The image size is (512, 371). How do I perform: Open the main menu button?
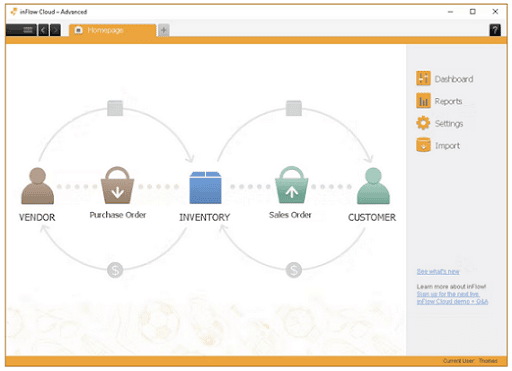click(x=21, y=30)
